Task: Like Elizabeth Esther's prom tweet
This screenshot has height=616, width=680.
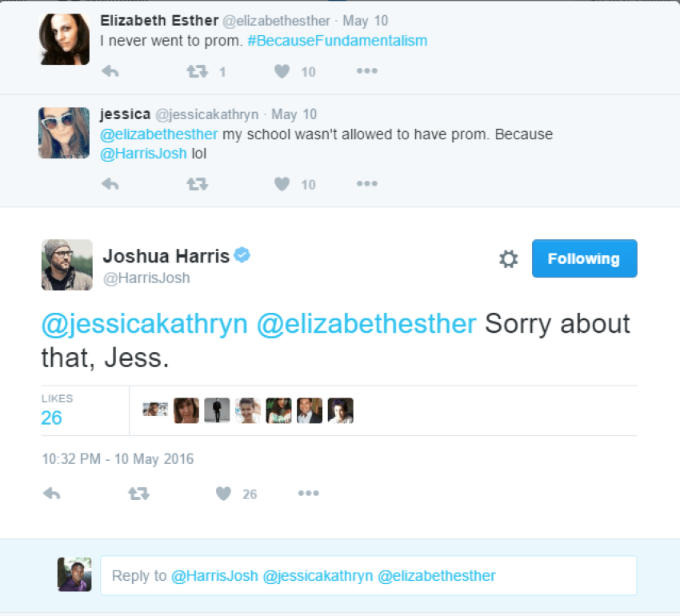Action: 281,71
